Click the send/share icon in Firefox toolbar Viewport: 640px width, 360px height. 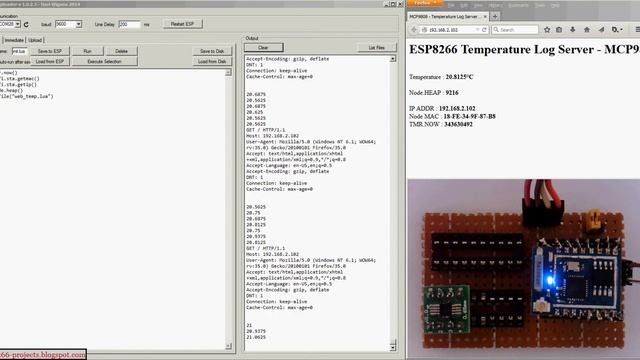pyautogui.click(x=601, y=29)
